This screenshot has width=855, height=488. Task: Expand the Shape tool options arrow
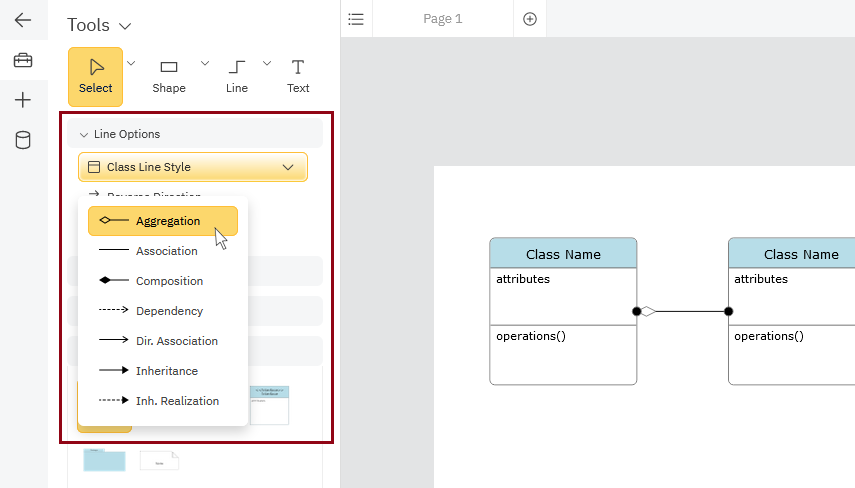[205, 63]
